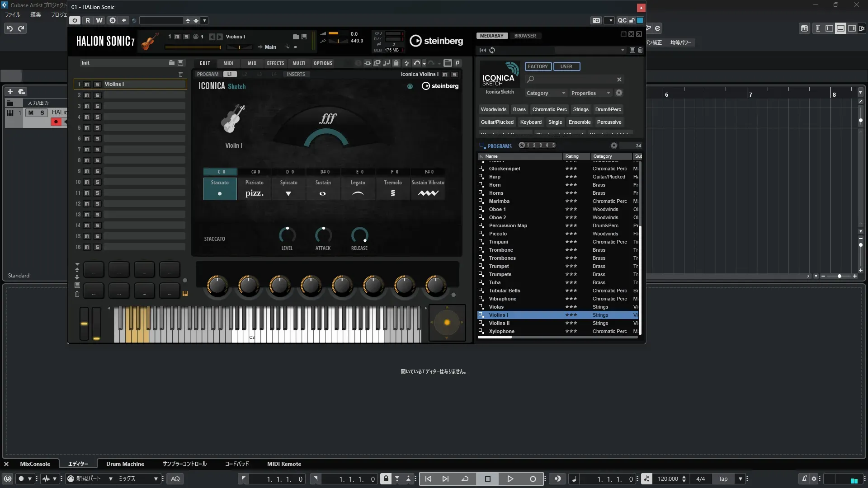Open the Properties filter dropdown
The width and height of the screenshot is (868, 488).
click(x=590, y=93)
